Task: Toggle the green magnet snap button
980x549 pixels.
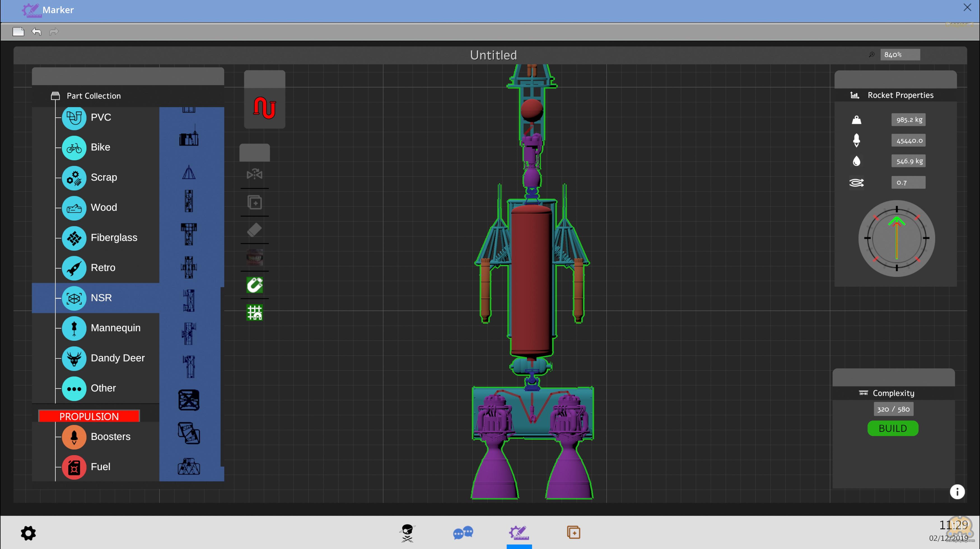Action: (x=255, y=285)
